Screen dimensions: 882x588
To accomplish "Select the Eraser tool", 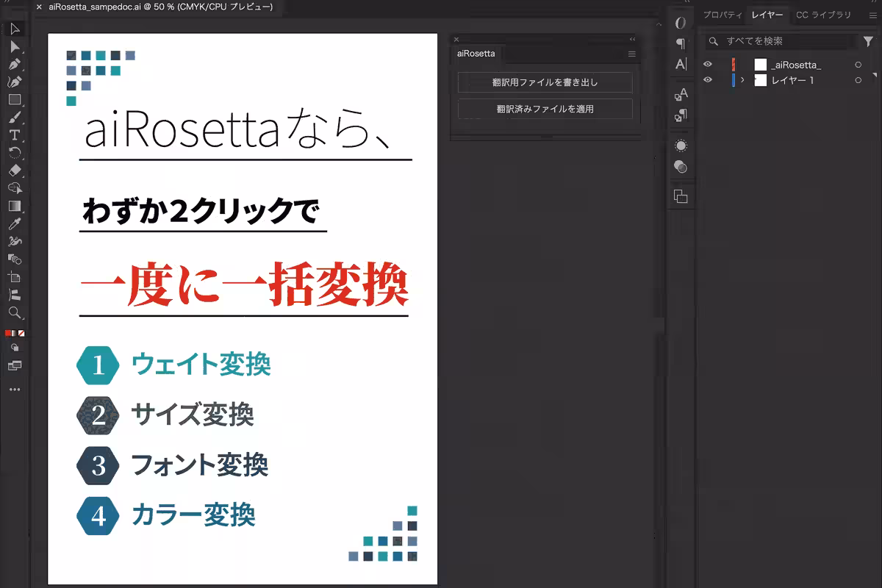I will pos(15,171).
